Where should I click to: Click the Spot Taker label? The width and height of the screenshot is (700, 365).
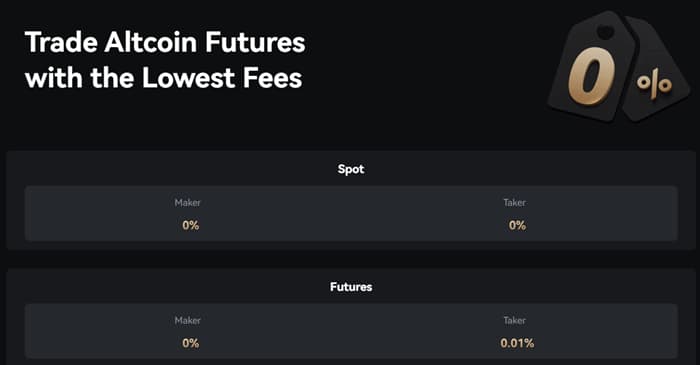tap(514, 203)
